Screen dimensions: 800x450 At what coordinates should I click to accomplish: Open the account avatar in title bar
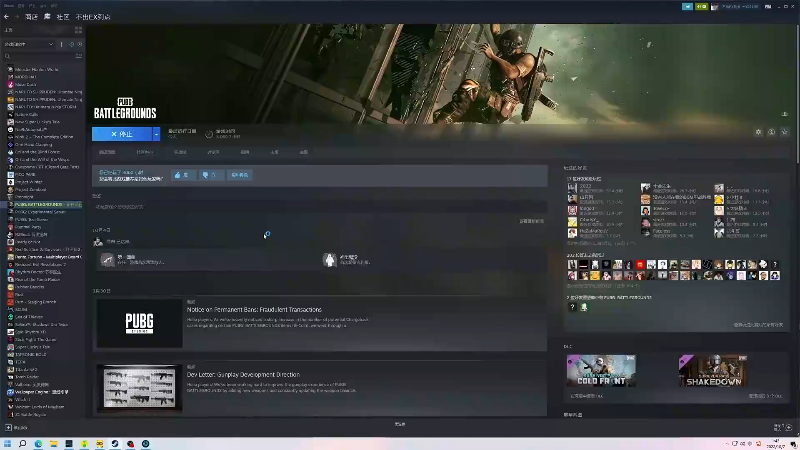coord(715,7)
